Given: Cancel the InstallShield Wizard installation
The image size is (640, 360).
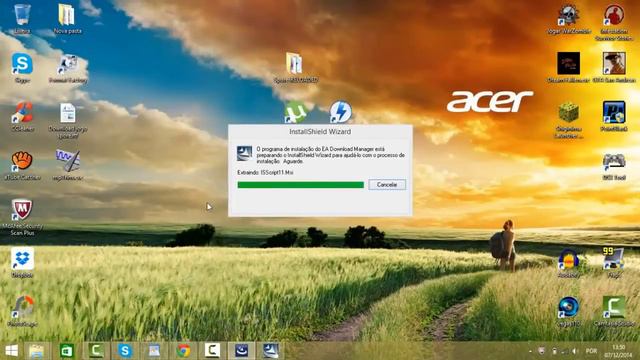Looking at the screenshot, I should coord(387,184).
